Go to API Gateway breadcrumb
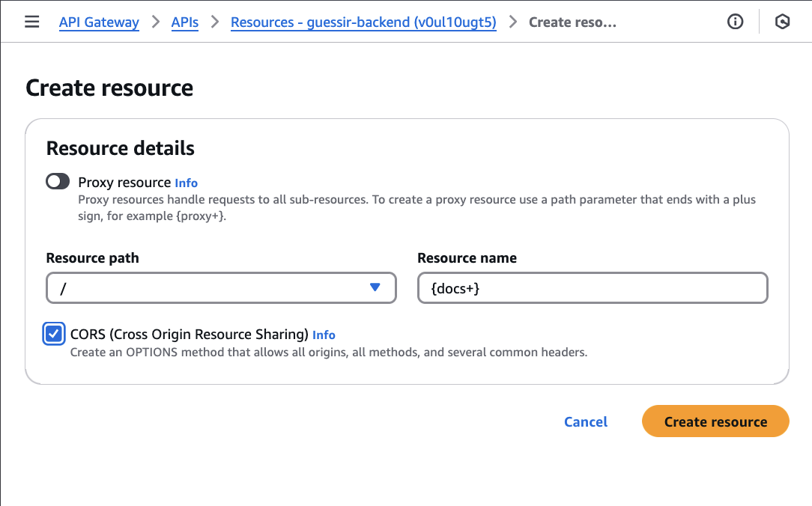This screenshot has height=506, width=812. pos(99,22)
